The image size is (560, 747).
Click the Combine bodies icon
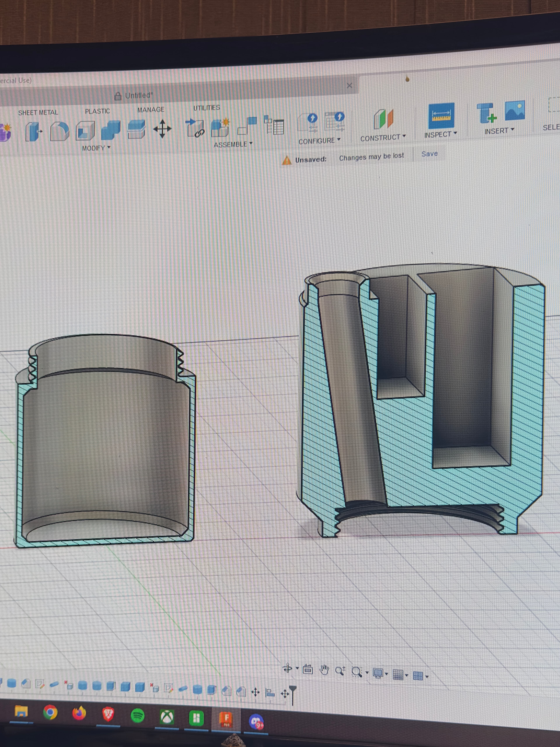pyautogui.click(x=111, y=130)
